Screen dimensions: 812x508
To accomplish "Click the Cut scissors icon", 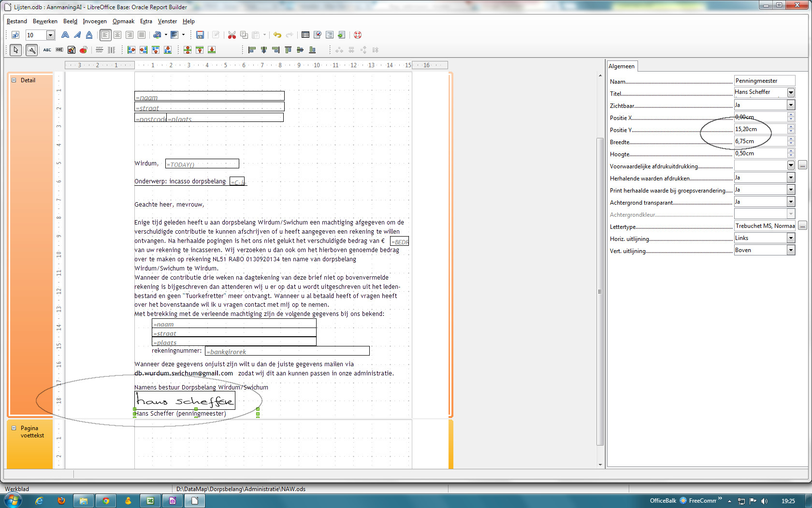I will point(232,35).
